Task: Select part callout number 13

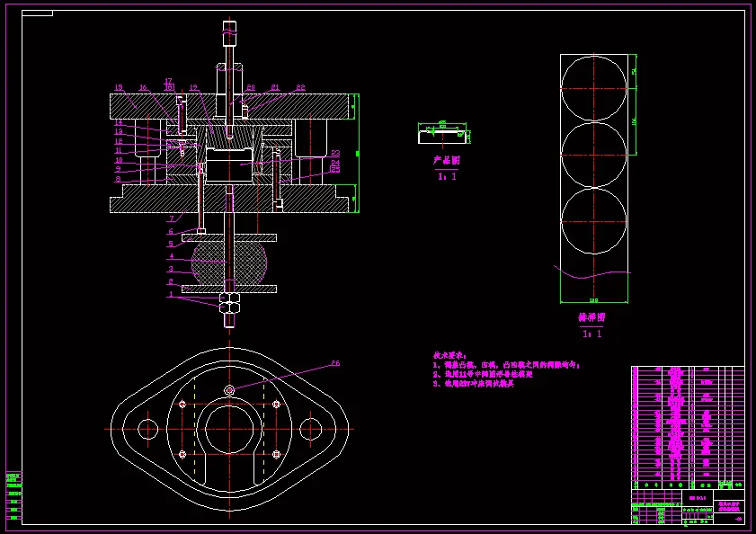Action: tap(119, 131)
